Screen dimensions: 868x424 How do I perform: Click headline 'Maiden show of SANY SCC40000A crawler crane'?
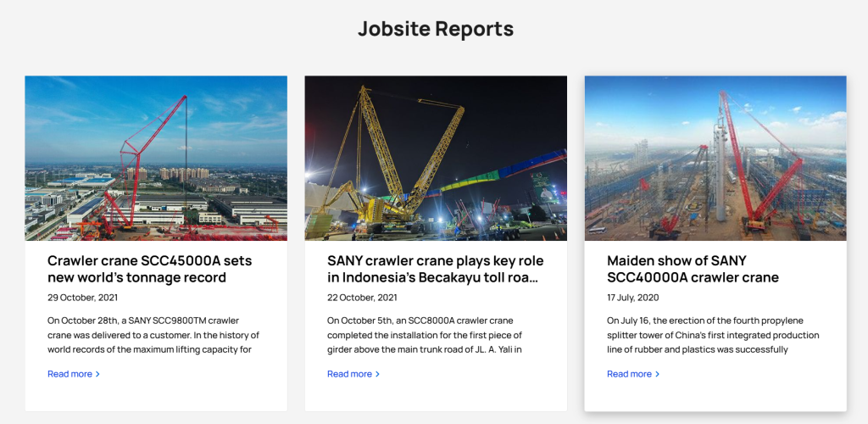pos(693,269)
